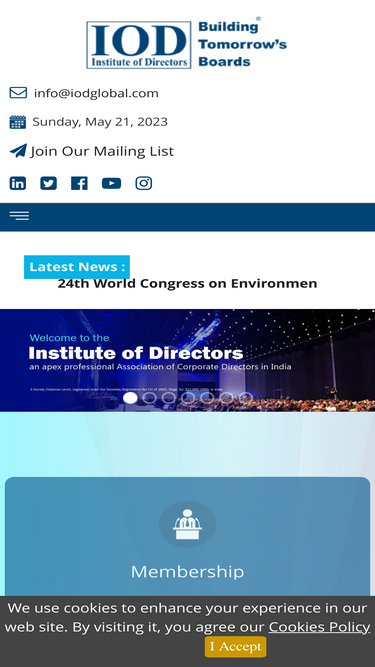Viewport: 375px width, 667px height.
Task: Open the IOD Institute of Directors logo
Action: pos(187,43)
